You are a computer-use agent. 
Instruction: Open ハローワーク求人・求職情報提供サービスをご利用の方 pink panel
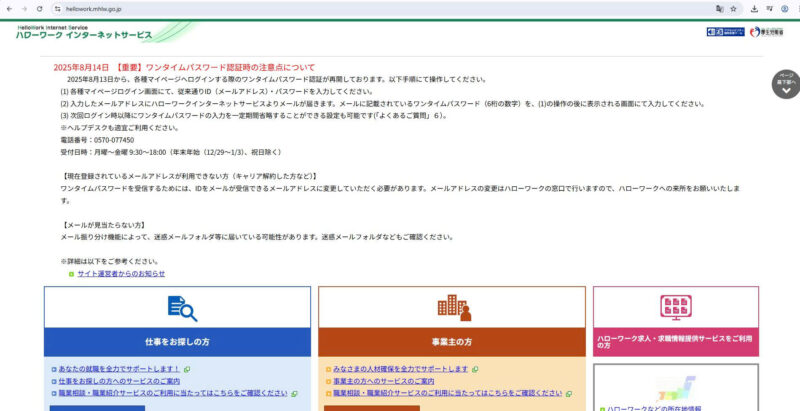click(676, 342)
